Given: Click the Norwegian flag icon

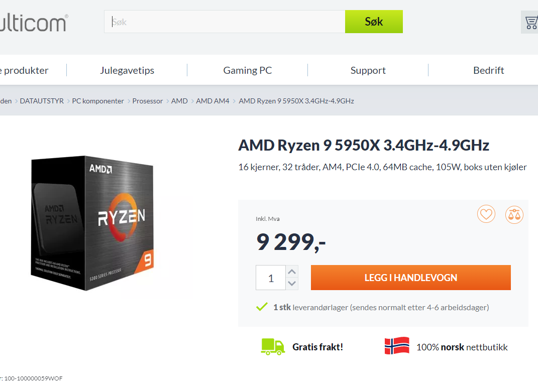Looking at the screenshot, I should pos(397,346).
